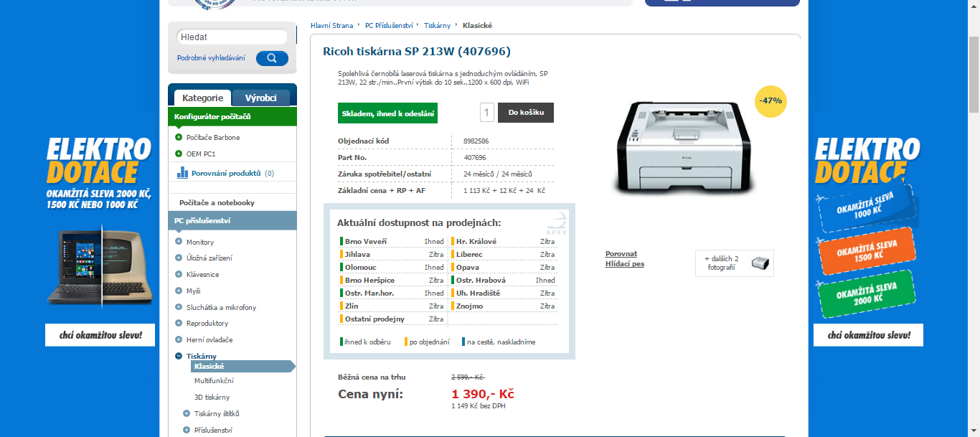Open the PC příslušenství section
Image resolution: width=980 pixels, height=437 pixels.
pyautogui.click(x=232, y=220)
